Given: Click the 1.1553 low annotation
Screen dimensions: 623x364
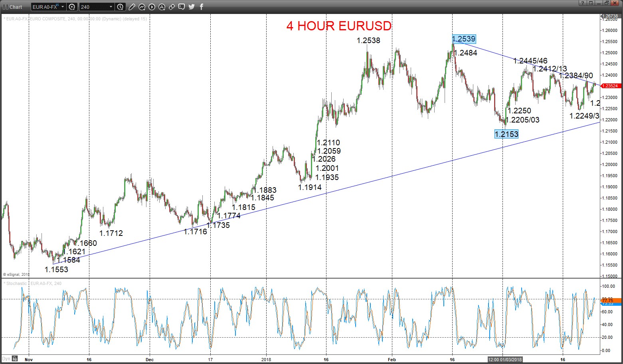Looking at the screenshot, I should [56, 269].
